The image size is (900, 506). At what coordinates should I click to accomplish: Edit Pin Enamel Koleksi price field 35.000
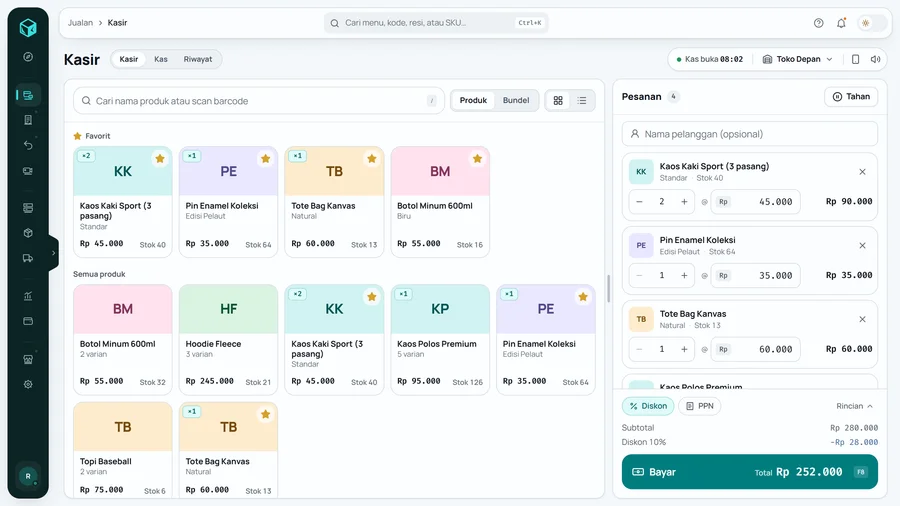[755, 275]
